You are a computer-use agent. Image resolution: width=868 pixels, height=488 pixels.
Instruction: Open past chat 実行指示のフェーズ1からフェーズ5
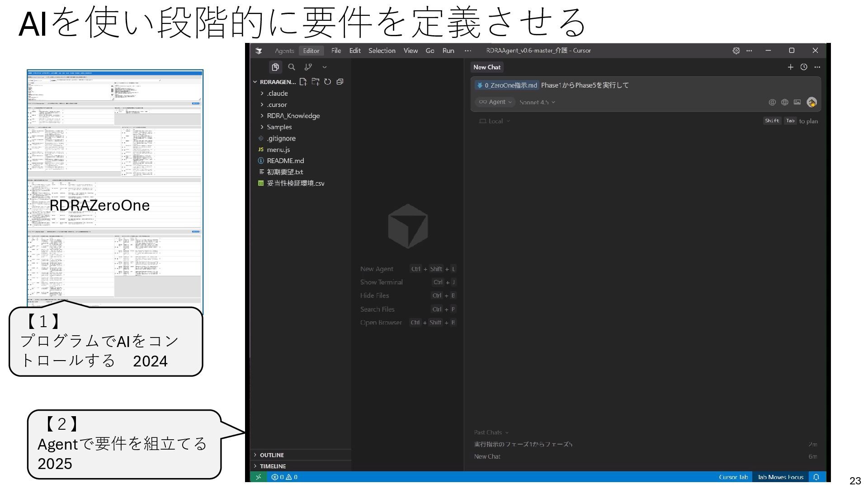tap(523, 444)
